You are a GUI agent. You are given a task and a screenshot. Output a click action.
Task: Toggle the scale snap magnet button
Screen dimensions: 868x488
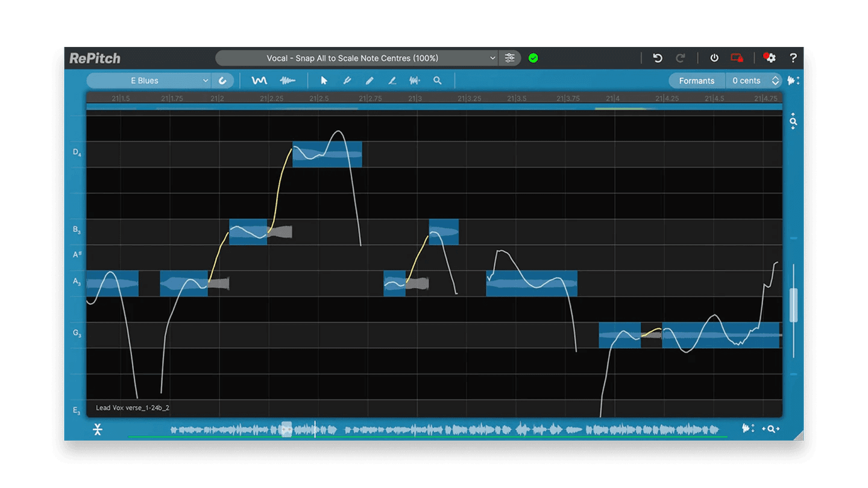click(222, 81)
